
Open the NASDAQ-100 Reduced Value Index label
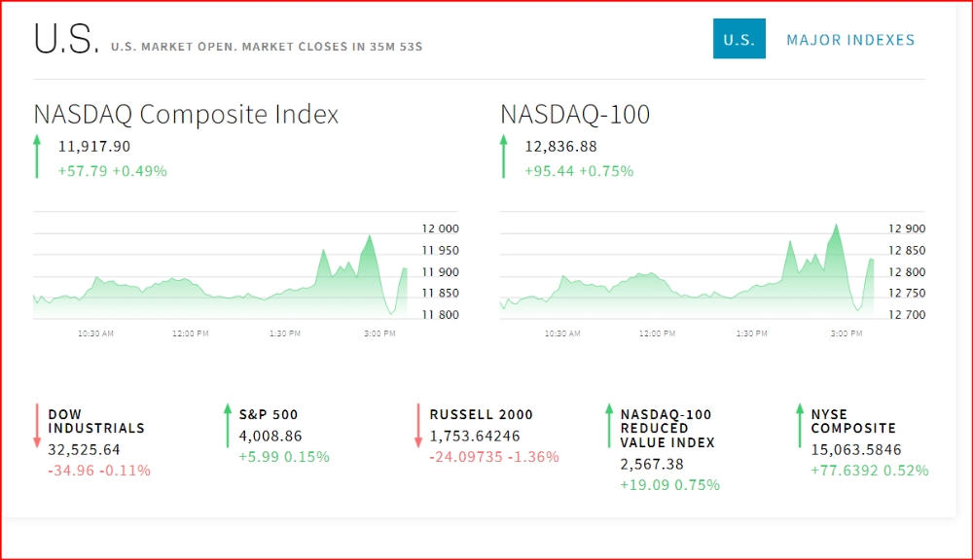point(667,429)
